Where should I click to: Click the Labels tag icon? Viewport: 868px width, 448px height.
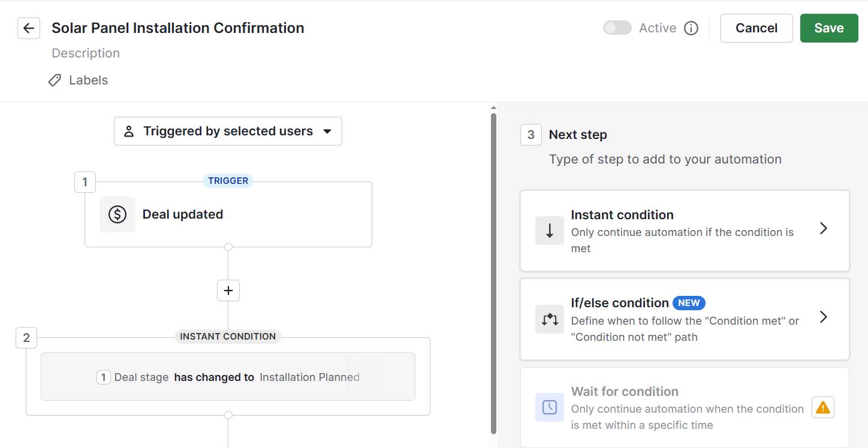[55, 80]
